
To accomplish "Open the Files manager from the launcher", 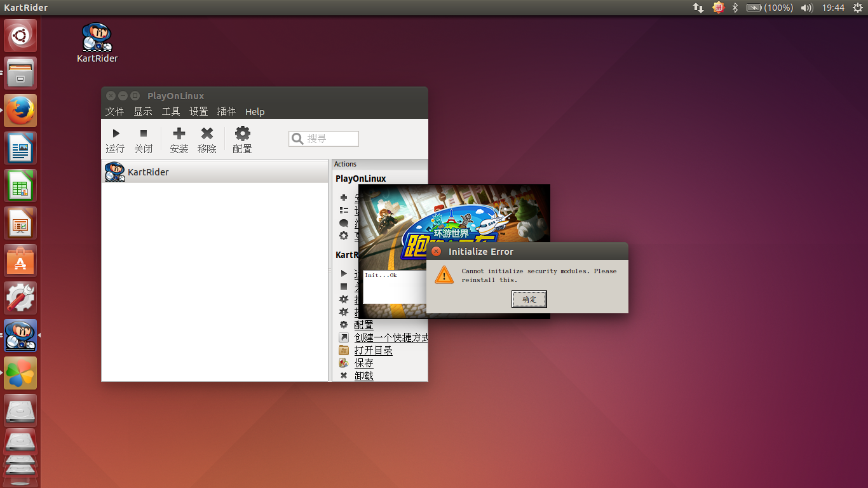I will 20,73.
